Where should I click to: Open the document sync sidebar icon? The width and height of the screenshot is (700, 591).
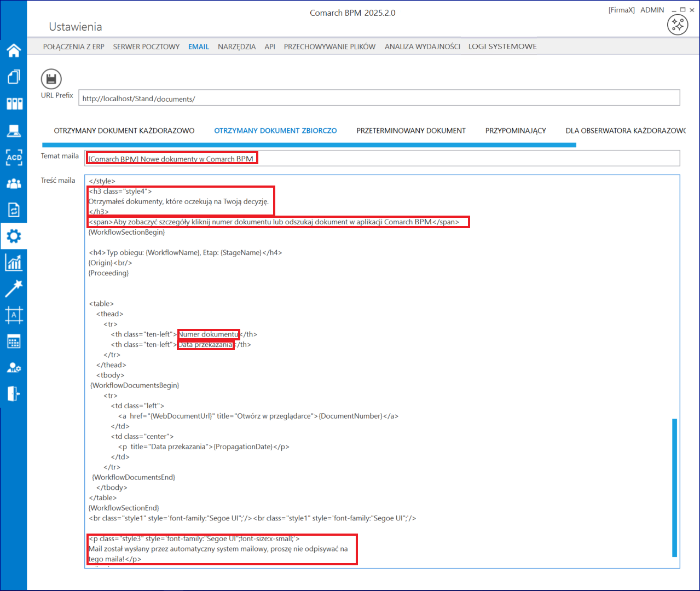(14, 210)
